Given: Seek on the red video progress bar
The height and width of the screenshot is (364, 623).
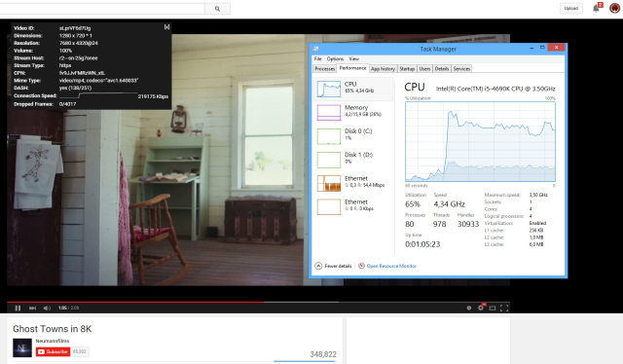Looking at the screenshot, I should [135, 302].
